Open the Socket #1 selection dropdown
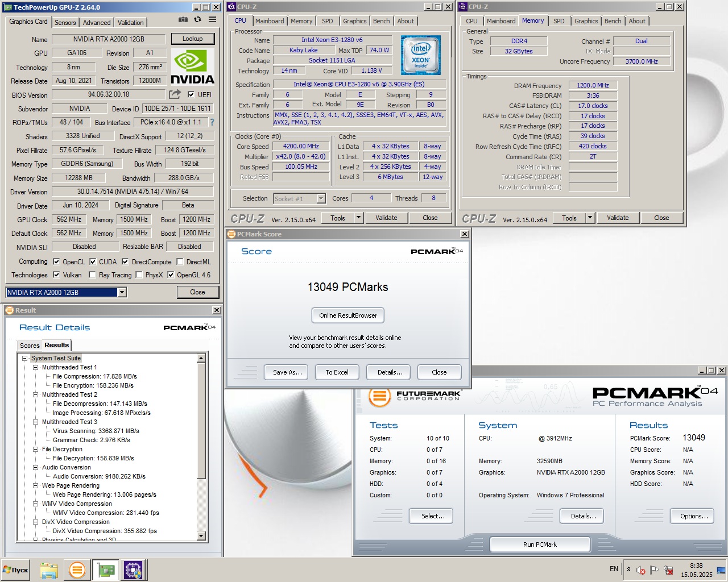728x582 pixels. point(321,198)
